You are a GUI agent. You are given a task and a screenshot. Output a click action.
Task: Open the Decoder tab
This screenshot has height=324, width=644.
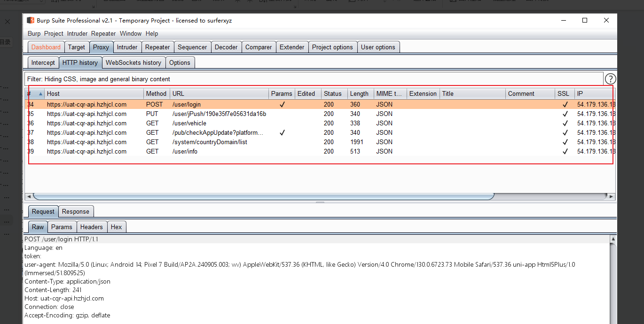pos(226,47)
